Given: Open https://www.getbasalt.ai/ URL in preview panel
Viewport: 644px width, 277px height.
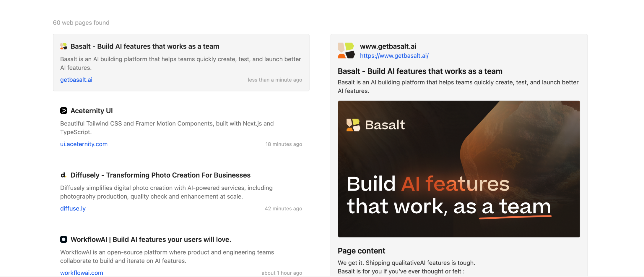Looking at the screenshot, I should (394, 56).
